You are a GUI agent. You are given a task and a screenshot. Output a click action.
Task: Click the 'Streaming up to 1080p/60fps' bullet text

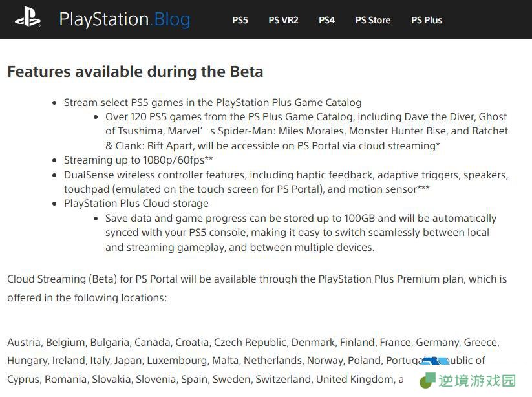point(138,160)
